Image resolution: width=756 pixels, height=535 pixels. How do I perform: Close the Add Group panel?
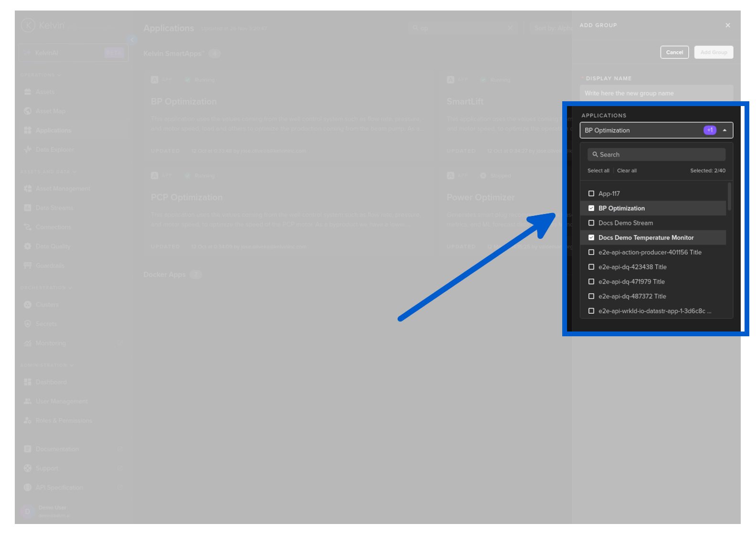[x=727, y=25]
